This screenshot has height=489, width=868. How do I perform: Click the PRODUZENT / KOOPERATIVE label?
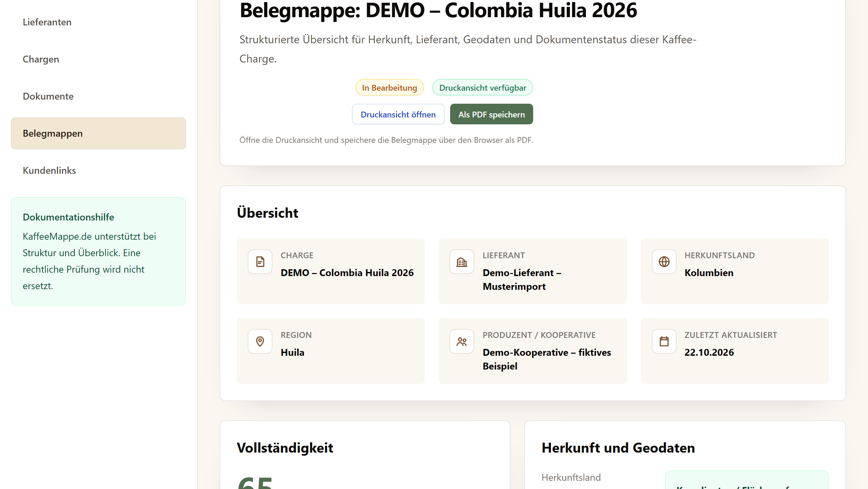coord(539,335)
